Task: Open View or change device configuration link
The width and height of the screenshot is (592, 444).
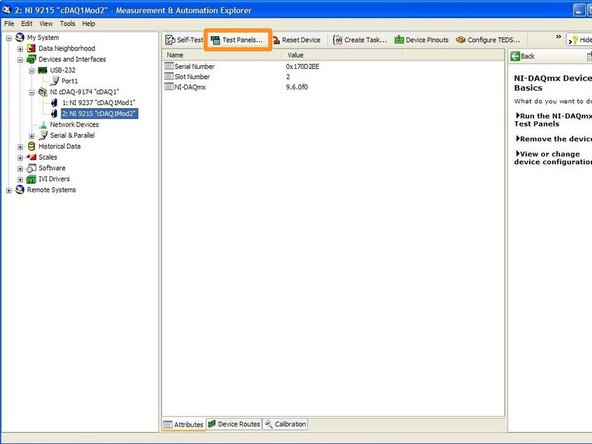Action: (553, 158)
